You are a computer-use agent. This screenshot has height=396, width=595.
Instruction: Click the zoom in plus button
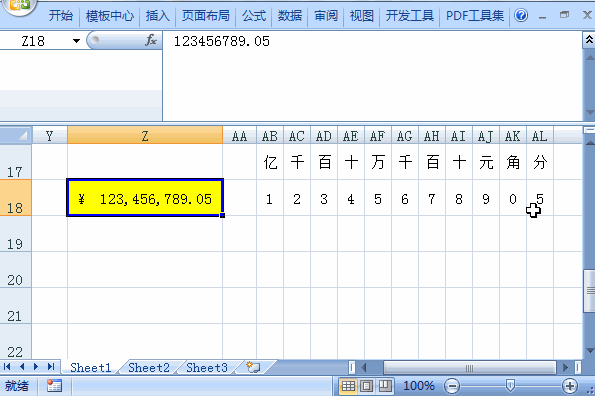point(570,386)
